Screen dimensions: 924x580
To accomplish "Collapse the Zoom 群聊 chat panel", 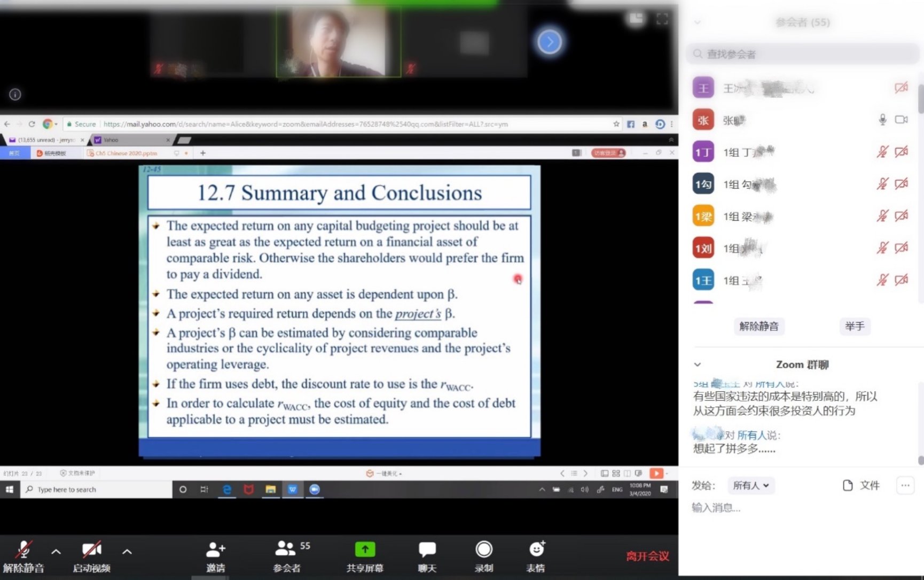I will 697,365.
